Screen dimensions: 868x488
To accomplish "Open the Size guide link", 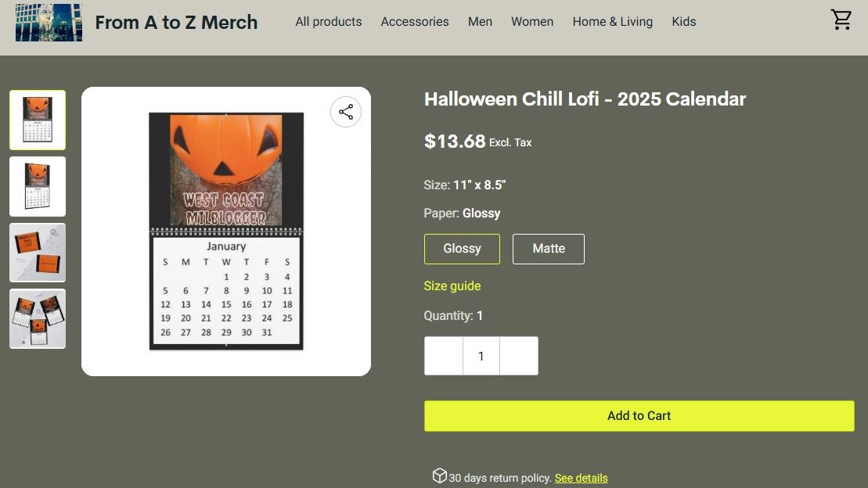I will (x=452, y=286).
